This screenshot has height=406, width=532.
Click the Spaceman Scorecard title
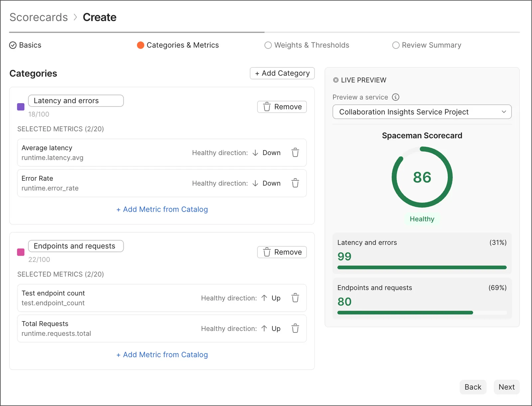point(422,136)
